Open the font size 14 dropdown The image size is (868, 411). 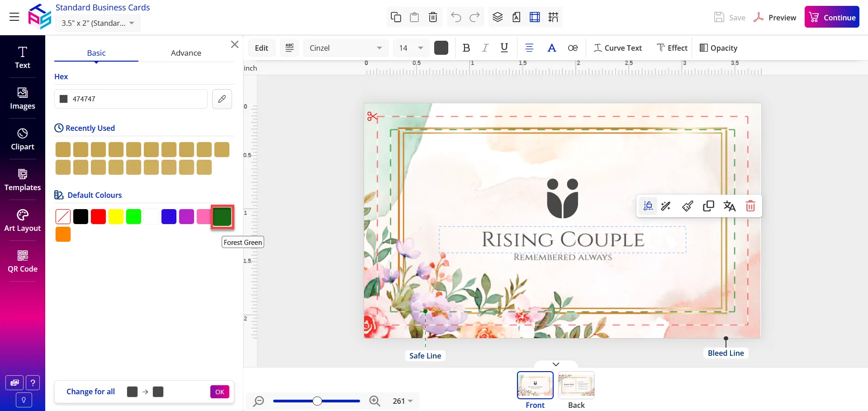[411, 48]
